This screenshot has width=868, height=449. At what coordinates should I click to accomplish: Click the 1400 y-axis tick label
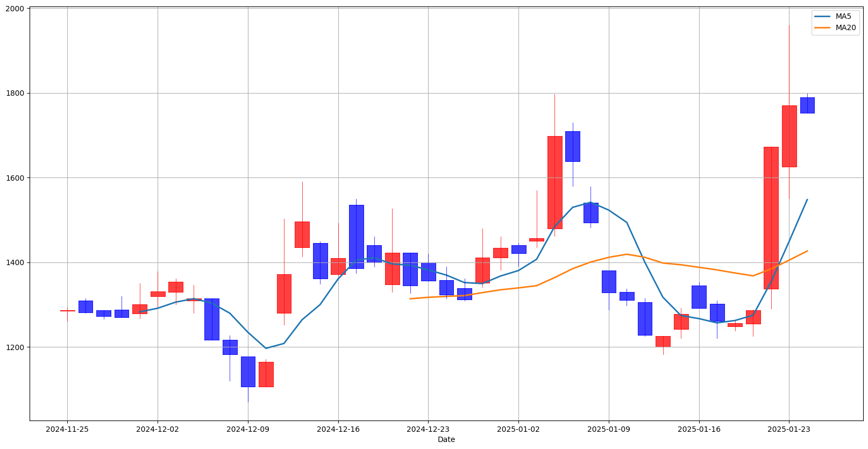tap(15, 262)
